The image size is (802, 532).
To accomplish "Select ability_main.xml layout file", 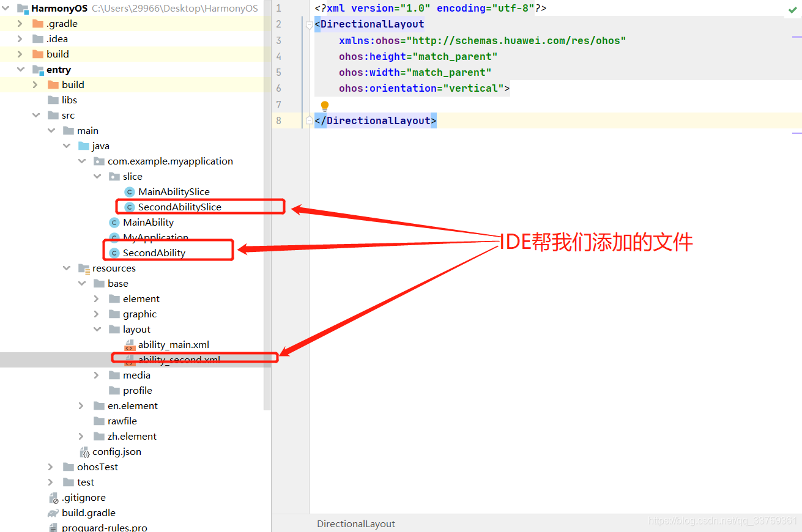I will 174,345.
